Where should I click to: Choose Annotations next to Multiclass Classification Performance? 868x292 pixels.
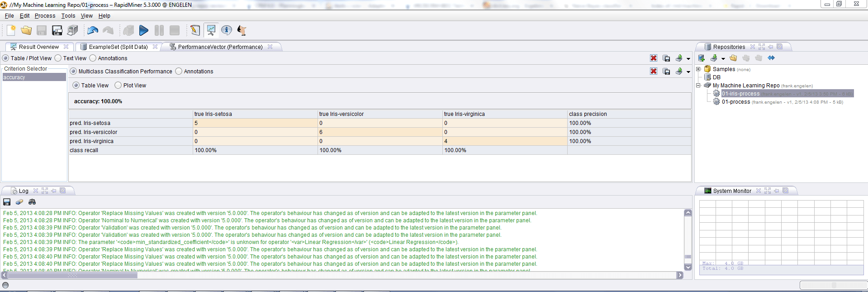click(179, 72)
